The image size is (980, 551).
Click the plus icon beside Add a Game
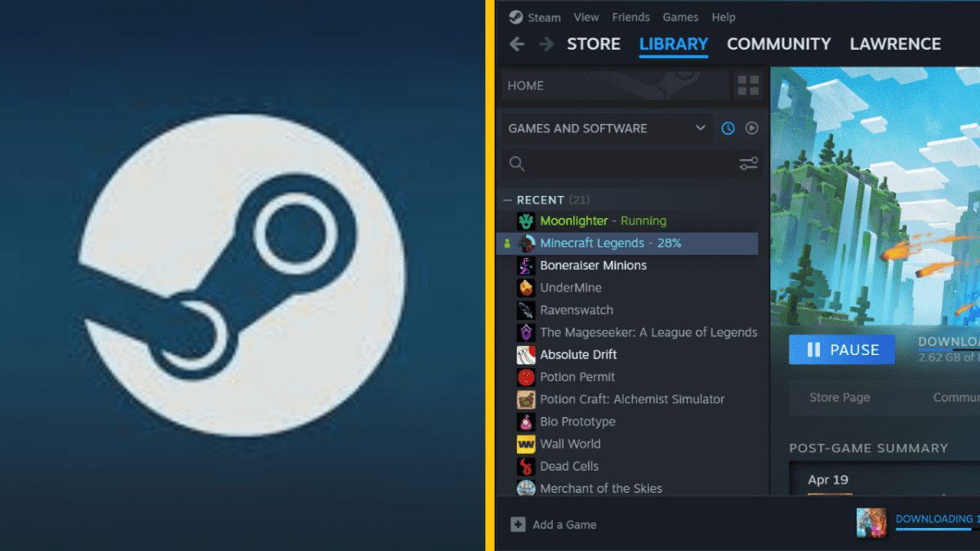click(518, 525)
